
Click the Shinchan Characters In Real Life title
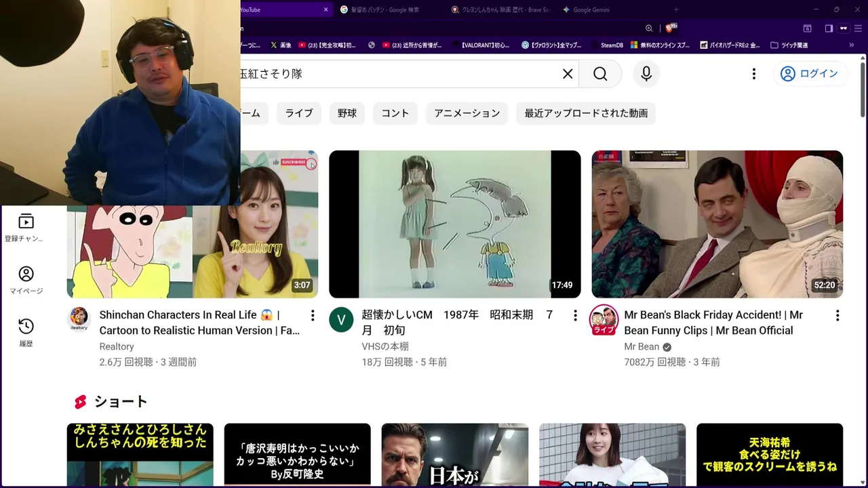click(x=199, y=323)
